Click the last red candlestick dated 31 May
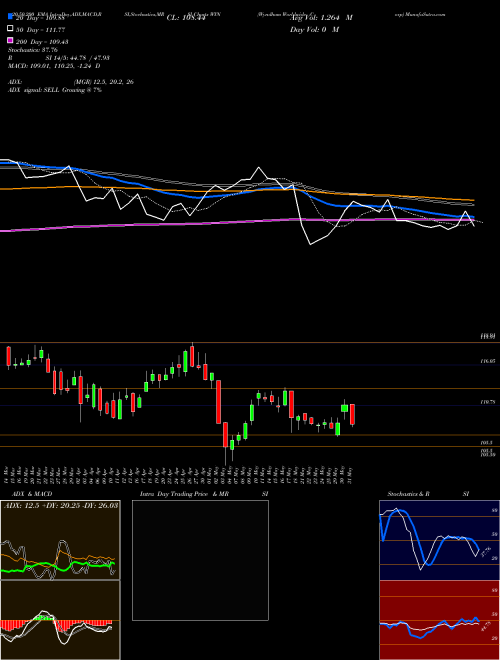 pos(352,415)
